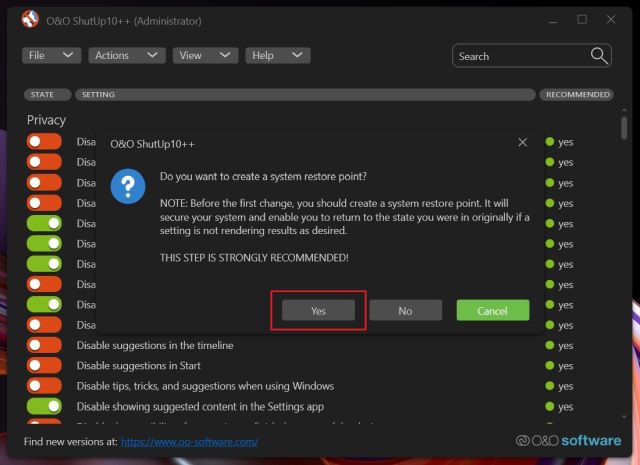The height and width of the screenshot is (465, 640).
Task: Minimize the O&O ShutUp10++ window
Action: point(553,20)
